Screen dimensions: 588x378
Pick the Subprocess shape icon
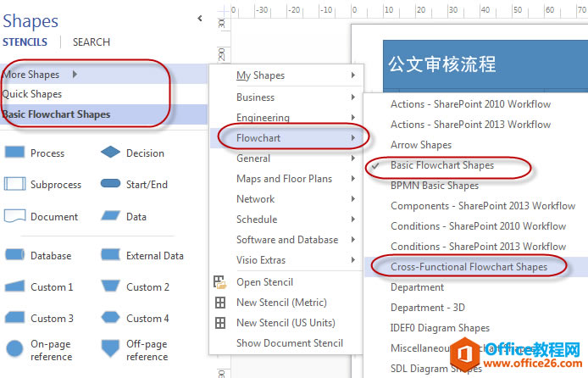pos(14,184)
